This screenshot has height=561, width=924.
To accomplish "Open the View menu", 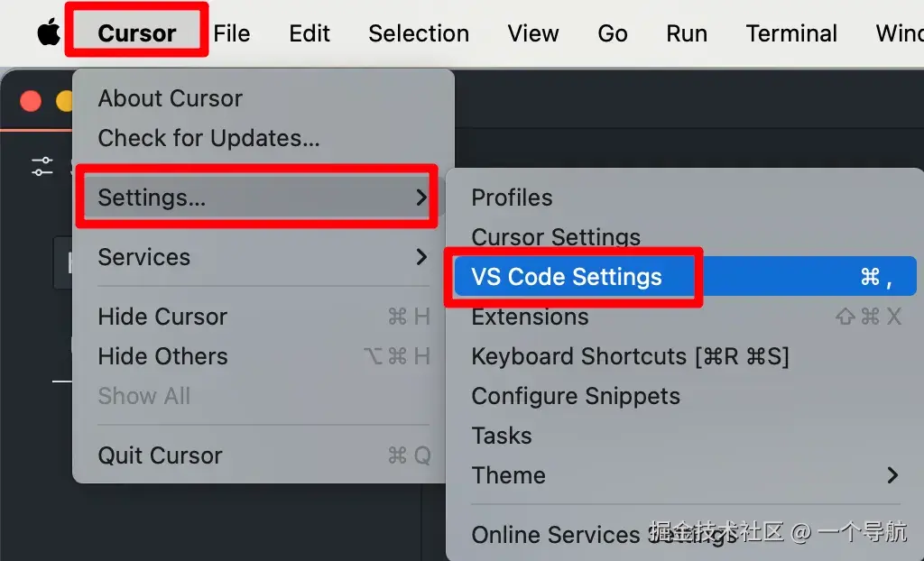I will pos(532,33).
